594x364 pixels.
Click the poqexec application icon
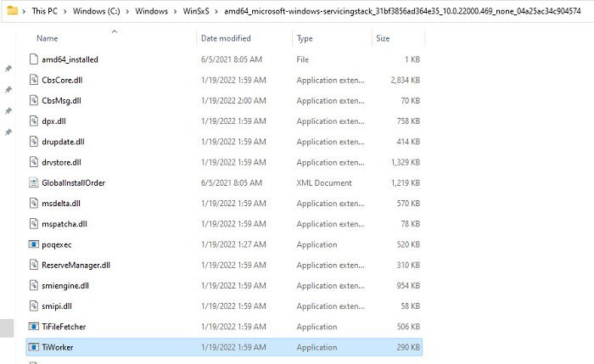pyautogui.click(x=34, y=244)
